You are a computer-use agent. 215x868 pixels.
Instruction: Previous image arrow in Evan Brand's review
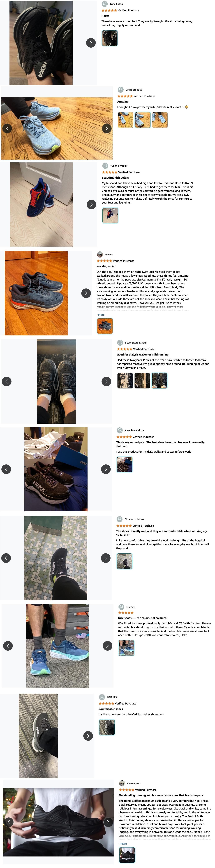(9, 822)
